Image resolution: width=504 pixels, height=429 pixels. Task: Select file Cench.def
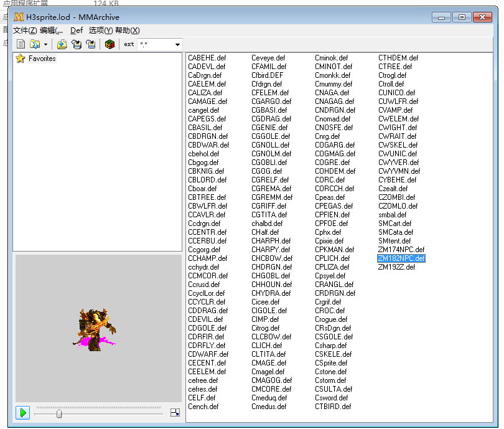click(x=203, y=407)
